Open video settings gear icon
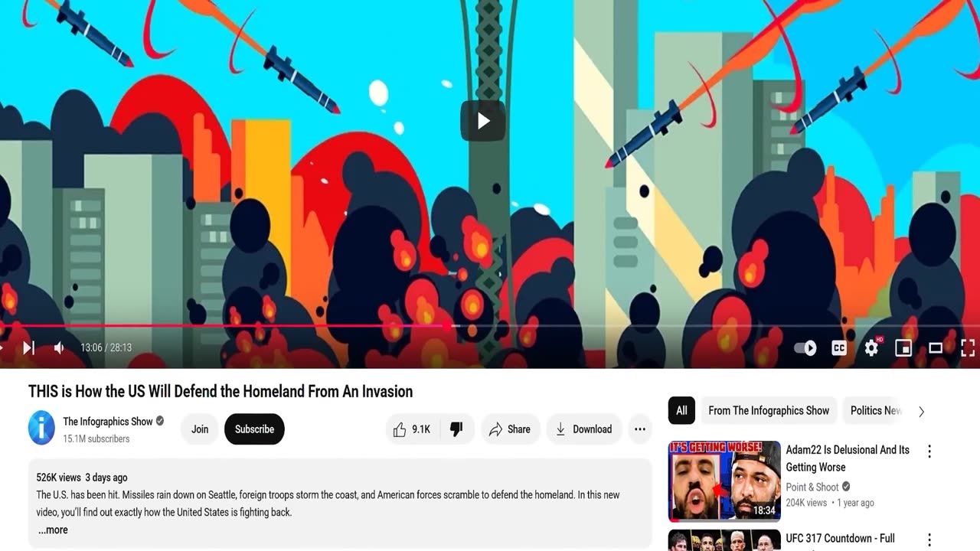The width and height of the screenshot is (980, 551). click(871, 348)
